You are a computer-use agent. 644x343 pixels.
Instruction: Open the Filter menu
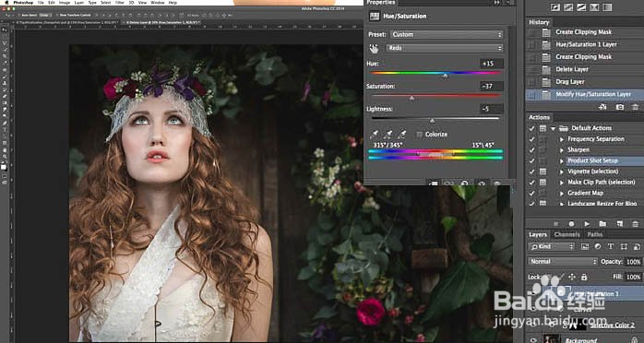click(120, 3)
